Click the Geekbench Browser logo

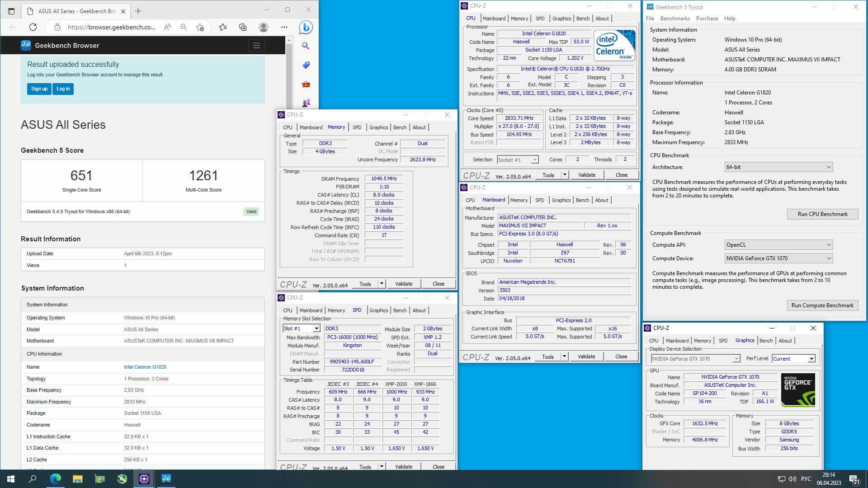click(26, 45)
